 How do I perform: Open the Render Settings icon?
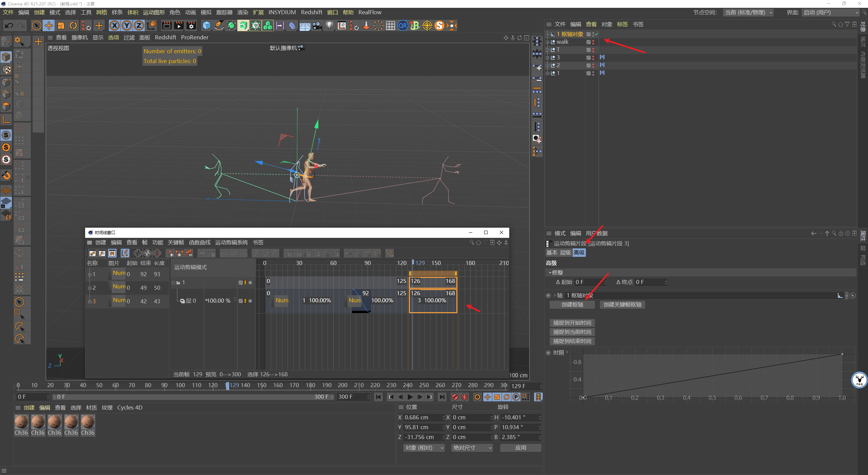coord(192,25)
